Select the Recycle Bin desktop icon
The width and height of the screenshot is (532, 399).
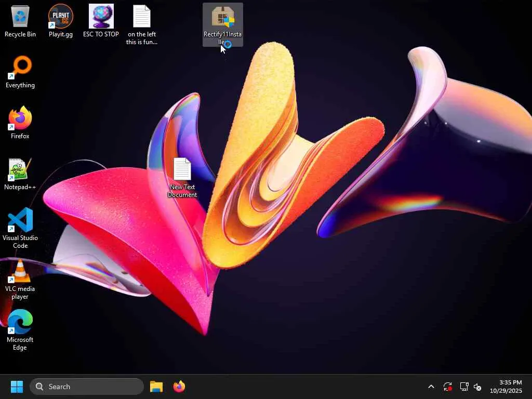click(20, 21)
